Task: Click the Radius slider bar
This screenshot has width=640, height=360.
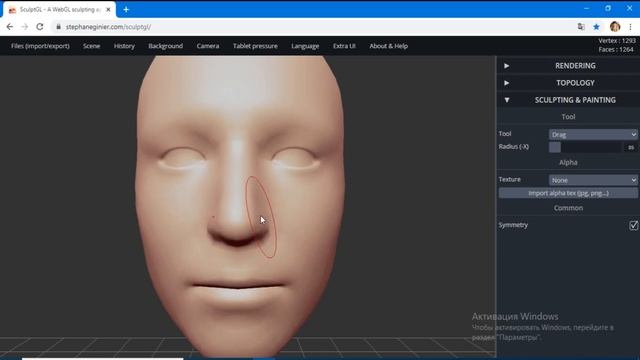Action: tap(585, 147)
